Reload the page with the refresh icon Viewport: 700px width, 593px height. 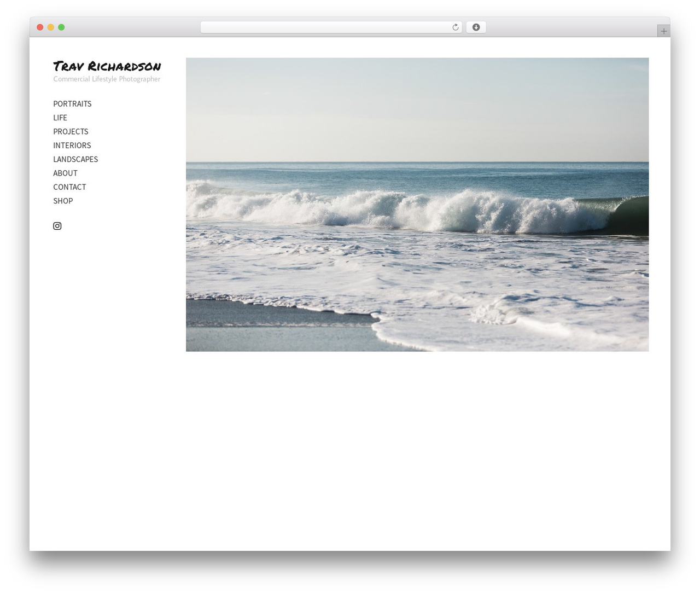coord(455,27)
